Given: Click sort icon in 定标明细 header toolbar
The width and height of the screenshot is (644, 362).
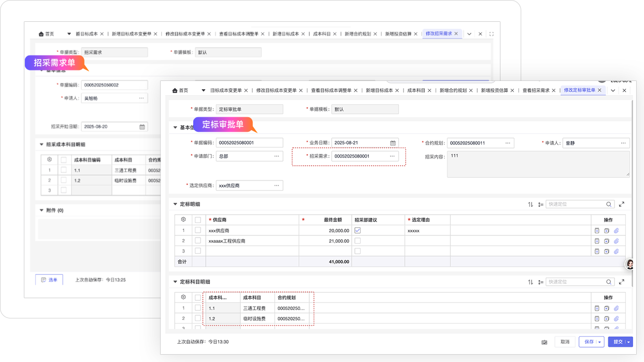Looking at the screenshot, I should 531,204.
